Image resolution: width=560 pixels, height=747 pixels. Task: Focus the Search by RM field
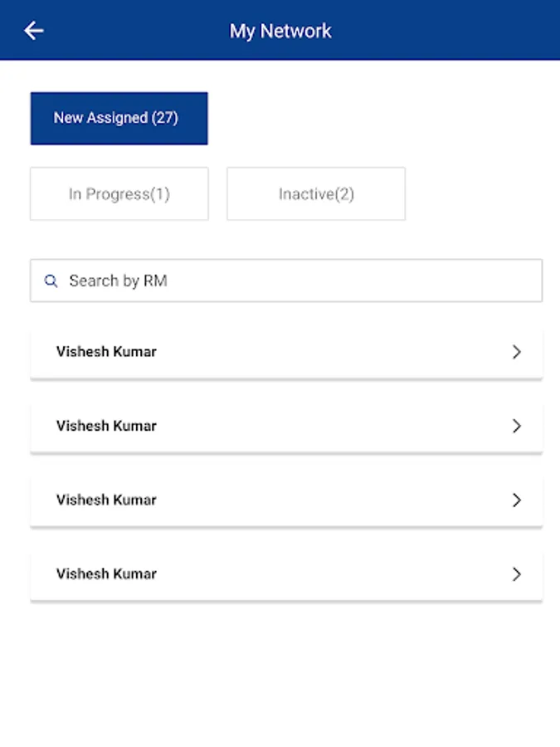click(299, 281)
